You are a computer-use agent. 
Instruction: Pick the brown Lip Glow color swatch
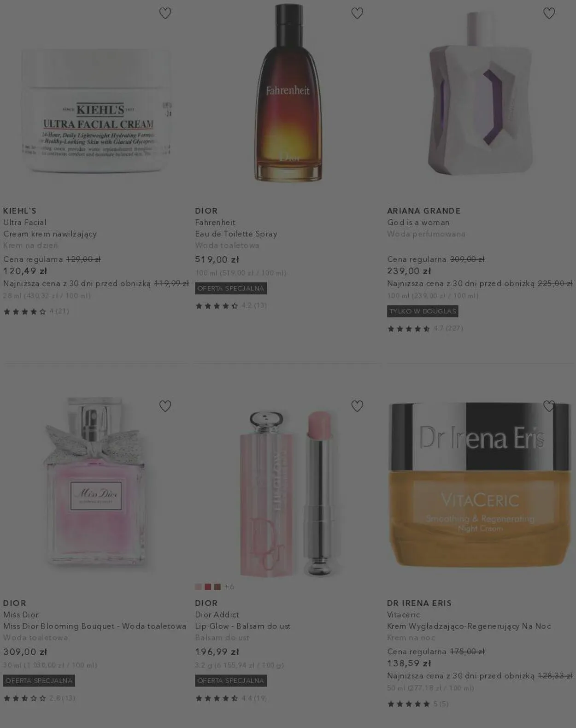click(217, 587)
